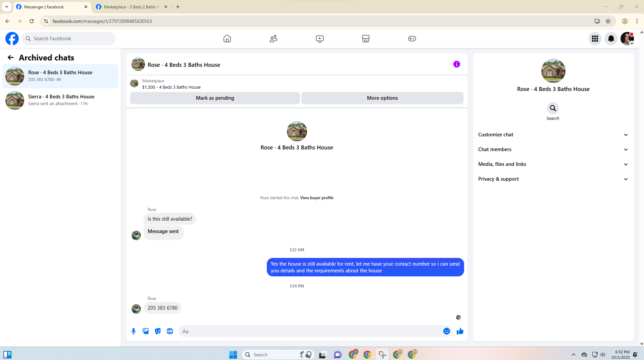Open the Sierra archived chat
The height and width of the screenshot is (360, 644).
click(x=60, y=100)
